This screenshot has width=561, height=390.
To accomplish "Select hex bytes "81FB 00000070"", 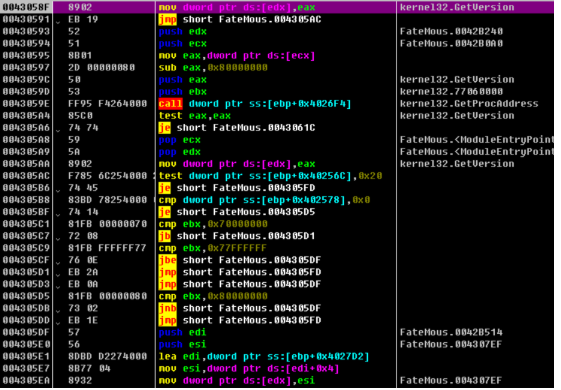I will click(107, 224).
